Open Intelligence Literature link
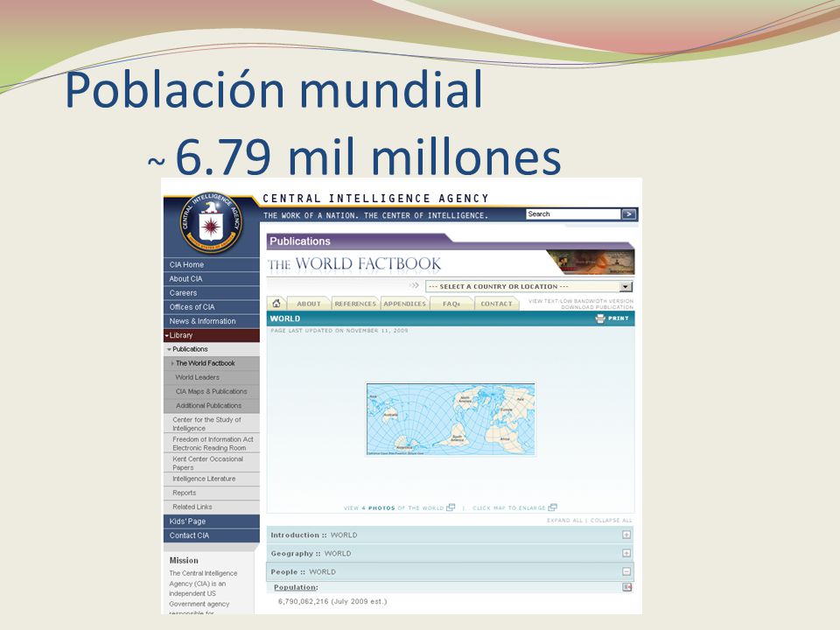The width and height of the screenshot is (840, 630). (x=211, y=479)
